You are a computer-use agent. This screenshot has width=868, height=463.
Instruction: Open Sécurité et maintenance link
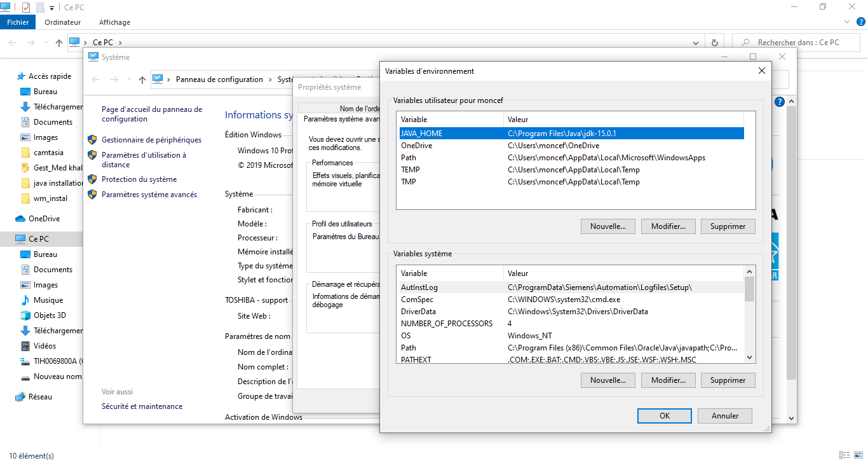[x=142, y=406]
